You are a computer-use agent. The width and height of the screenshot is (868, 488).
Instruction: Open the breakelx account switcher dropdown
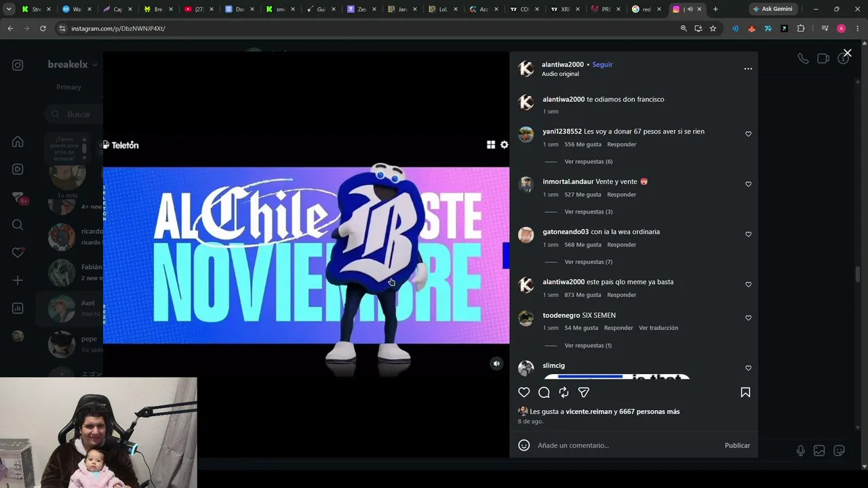(73, 64)
